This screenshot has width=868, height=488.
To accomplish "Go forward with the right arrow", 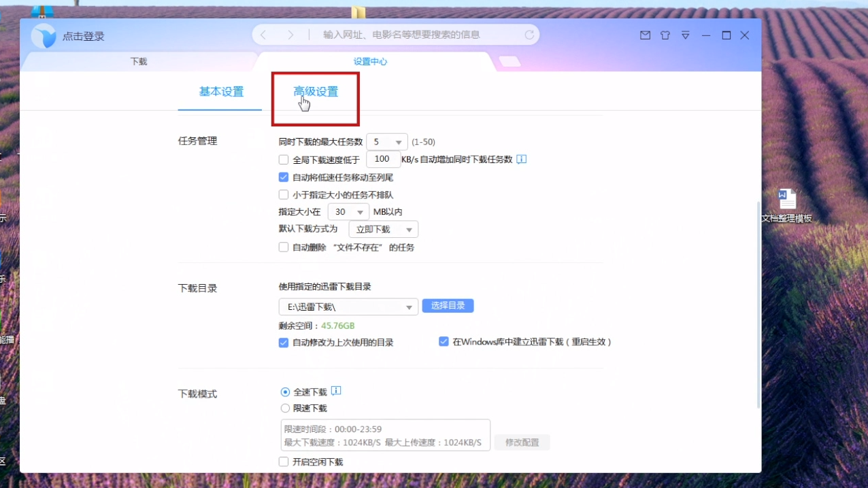I will point(290,35).
